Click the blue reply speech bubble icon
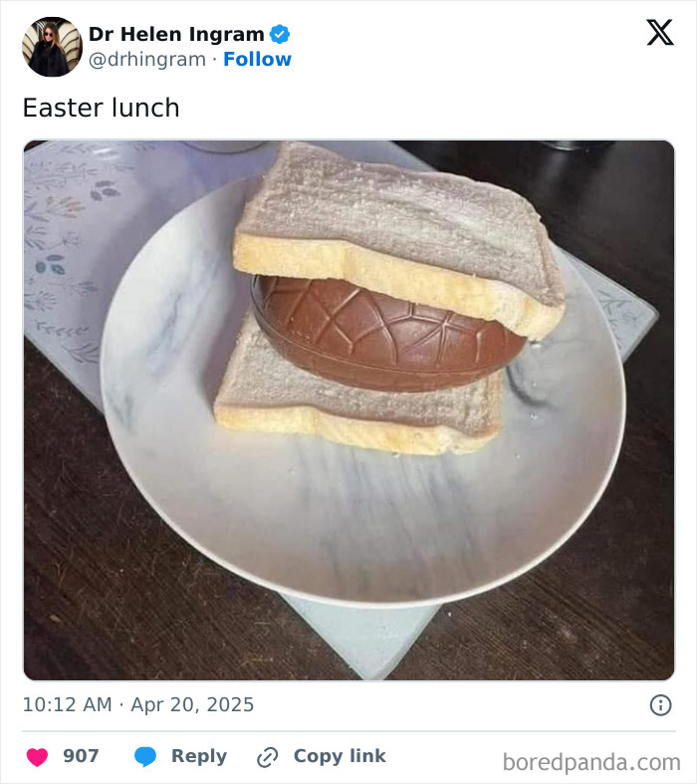 tap(145, 757)
